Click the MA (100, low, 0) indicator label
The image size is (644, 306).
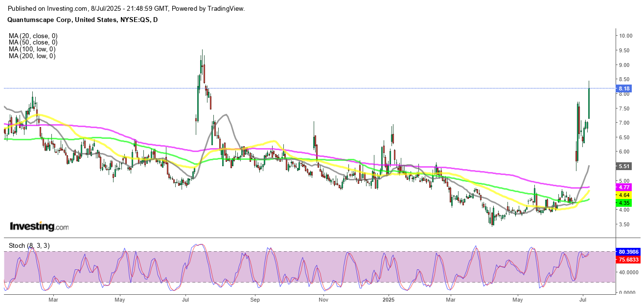tap(32, 49)
